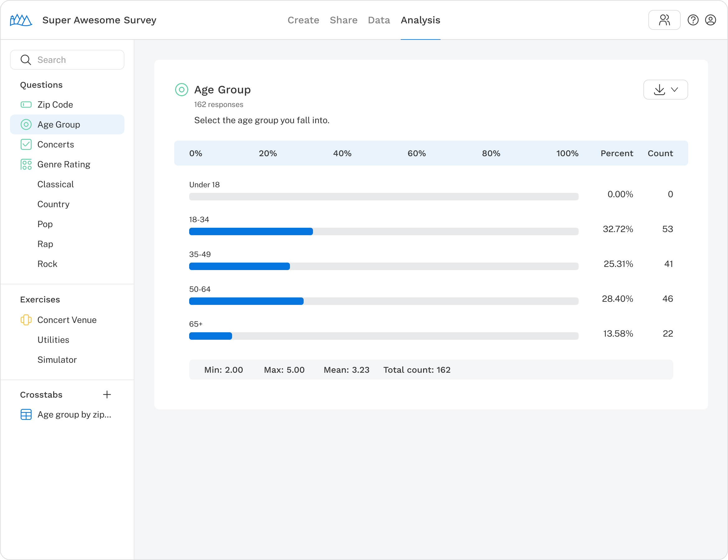Viewport: 728px width, 560px height.
Task: Open the Simulator item
Action: tap(57, 360)
